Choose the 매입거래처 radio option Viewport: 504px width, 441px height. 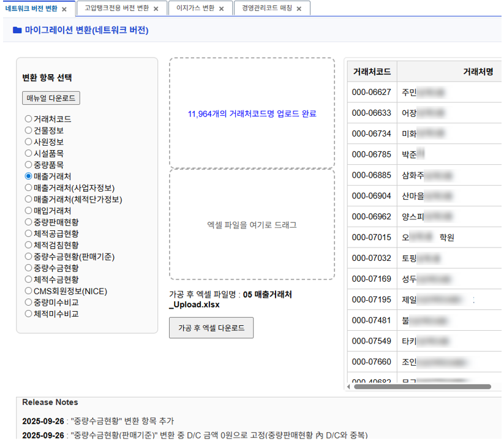point(28,211)
